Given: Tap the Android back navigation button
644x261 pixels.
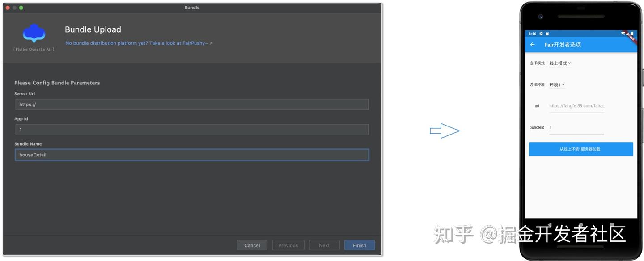Looking at the screenshot, I should (550, 224).
